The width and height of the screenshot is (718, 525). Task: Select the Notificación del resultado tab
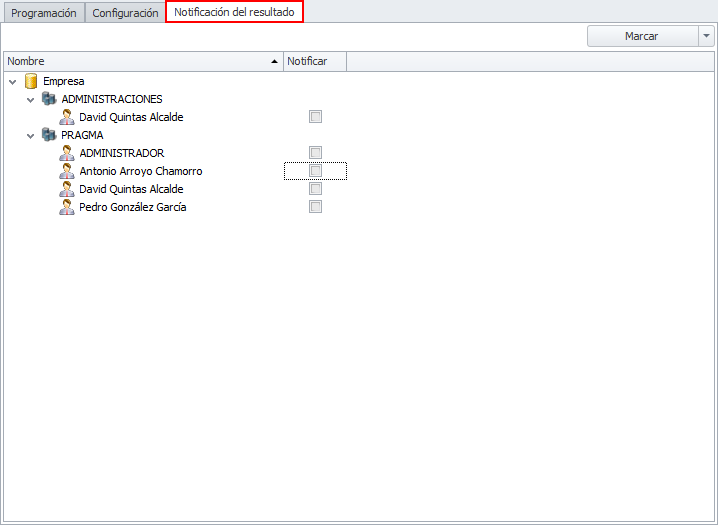coord(234,12)
